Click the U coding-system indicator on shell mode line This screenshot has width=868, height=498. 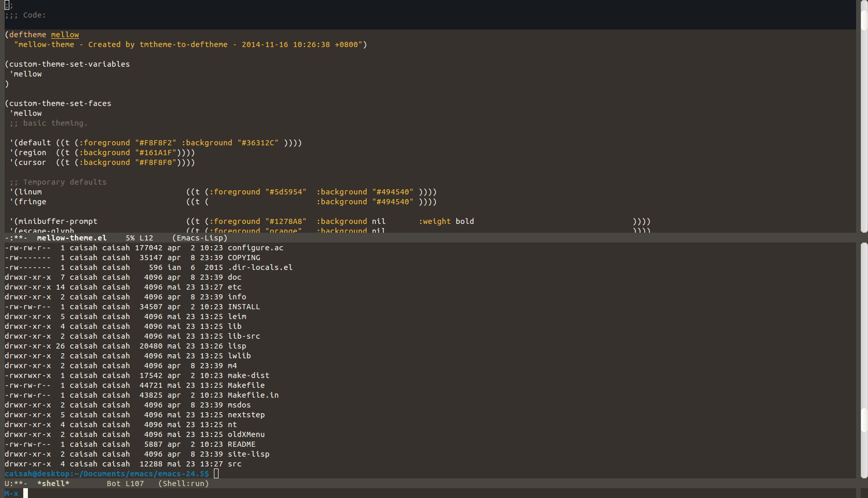7,484
